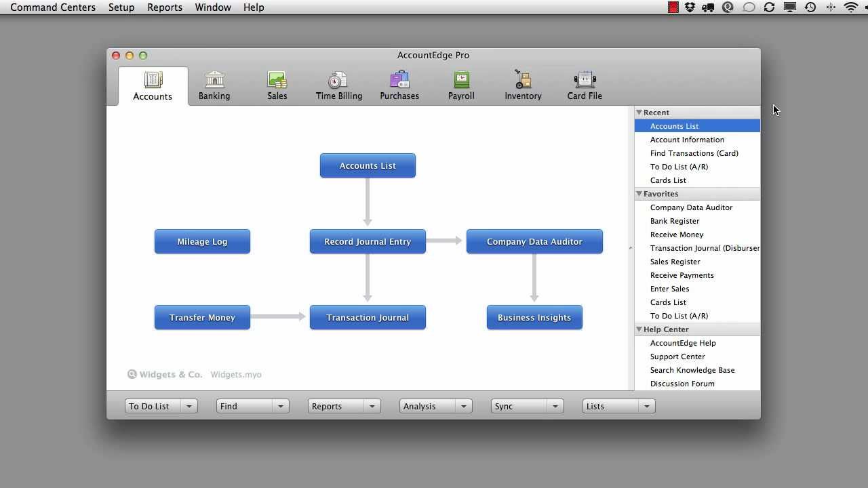The width and height of the screenshot is (868, 488).
Task: Open the speech bubble menu bar icon
Action: click(x=749, y=7)
